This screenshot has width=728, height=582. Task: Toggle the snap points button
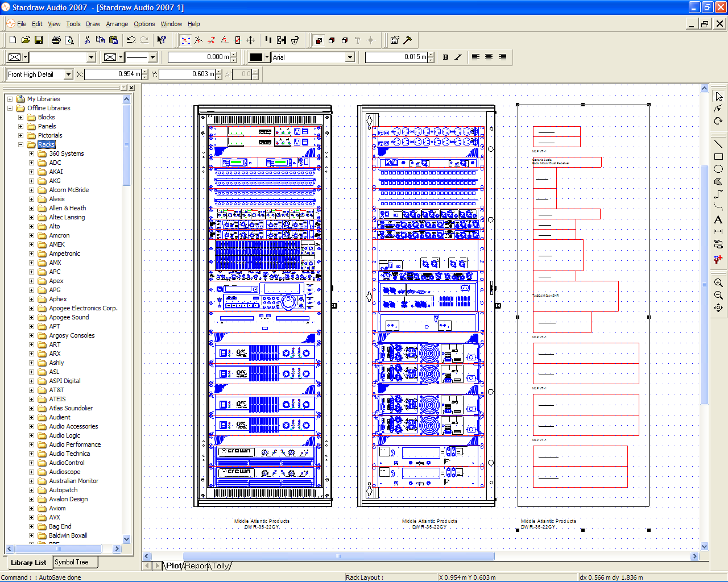[x=185, y=40]
